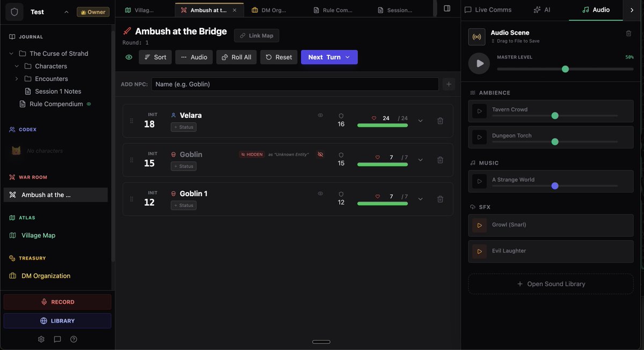
Task: Grab the drag handle on Velara row
Action: [x=131, y=121]
